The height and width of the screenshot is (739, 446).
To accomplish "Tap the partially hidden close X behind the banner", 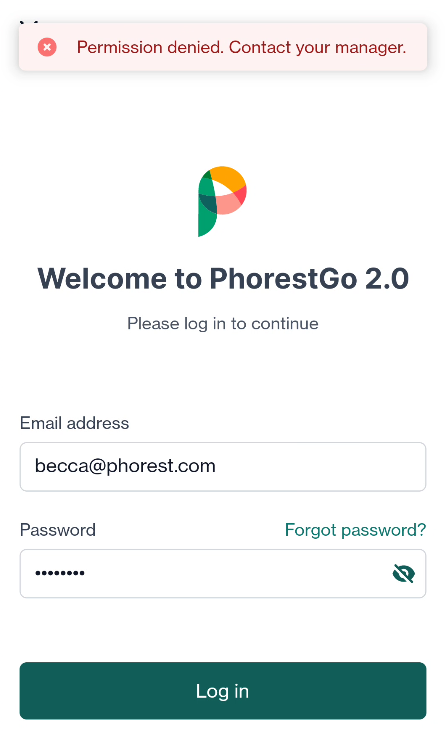I will click(29, 21).
